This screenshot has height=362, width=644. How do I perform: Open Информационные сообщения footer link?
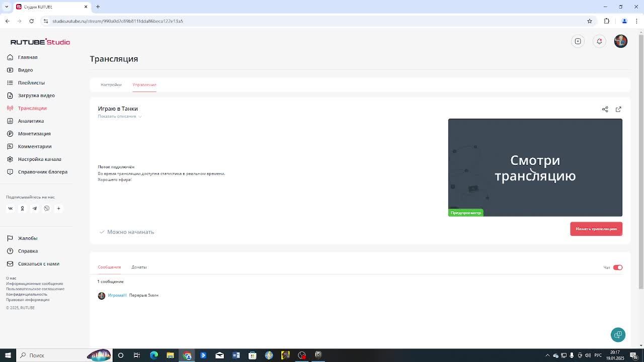tap(35, 284)
